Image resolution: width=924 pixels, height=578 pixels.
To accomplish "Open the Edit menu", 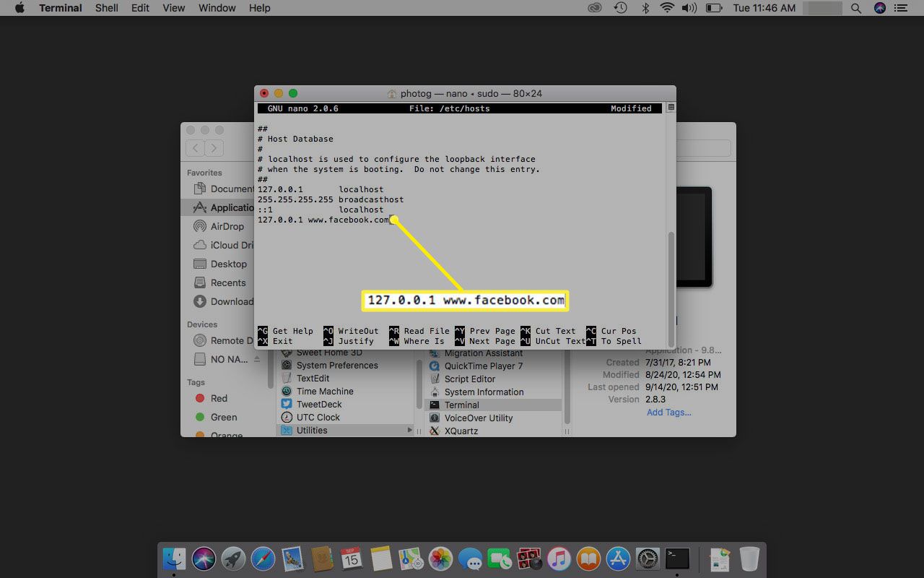I will point(140,8).
